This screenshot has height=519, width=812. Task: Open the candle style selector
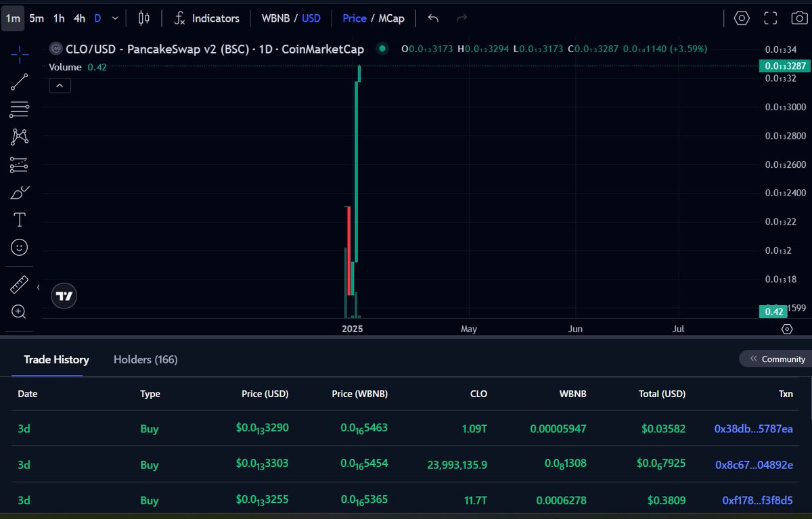(143, 18)
